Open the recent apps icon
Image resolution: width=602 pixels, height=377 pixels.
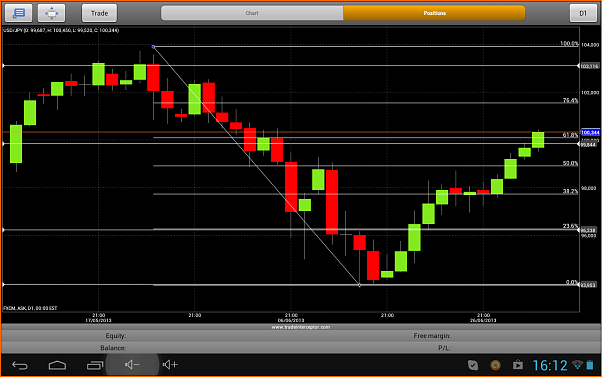(95, 365)
